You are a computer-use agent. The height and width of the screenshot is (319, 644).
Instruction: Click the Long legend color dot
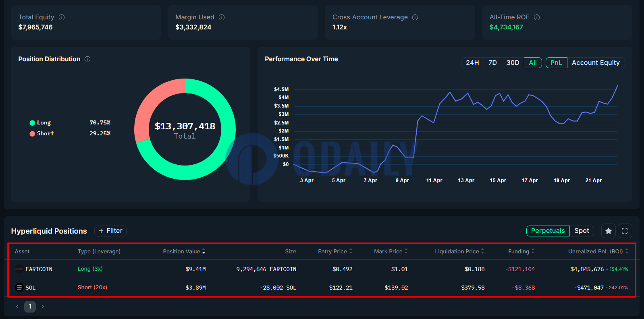[x=32, y=123]
